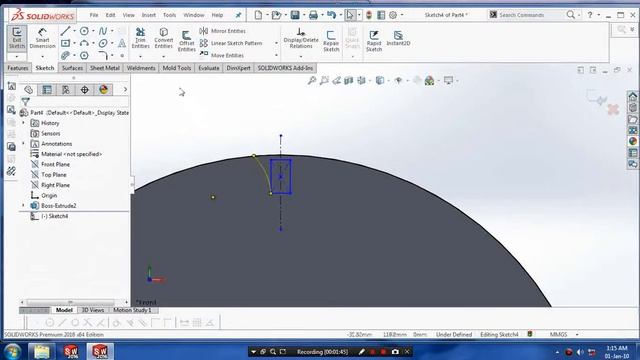Open the DimXpertManager crosshair tab
640x360 pixels.
pyautogui.click(x=84, y=89)
